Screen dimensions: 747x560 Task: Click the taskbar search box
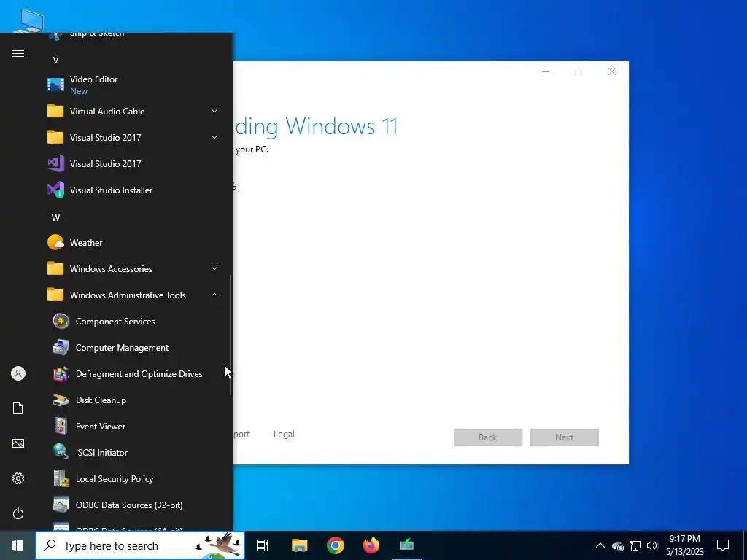click(140, 545)
